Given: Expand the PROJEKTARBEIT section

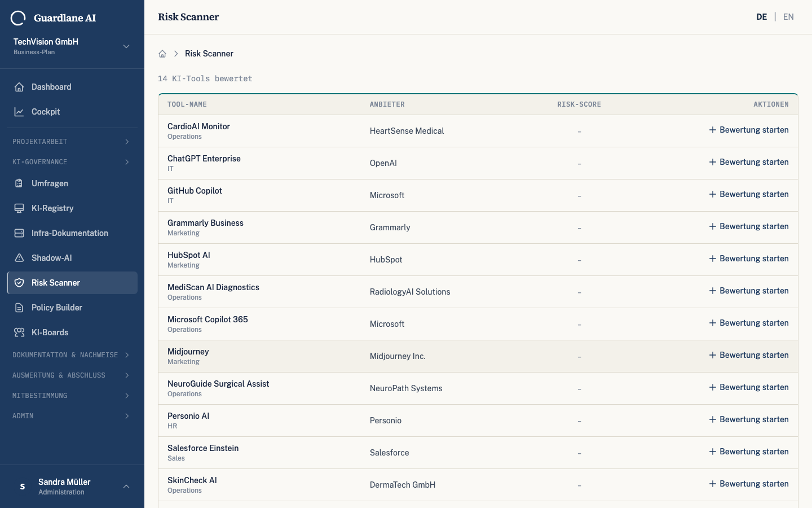Looking at the screenshot, I should click(72, 142).
